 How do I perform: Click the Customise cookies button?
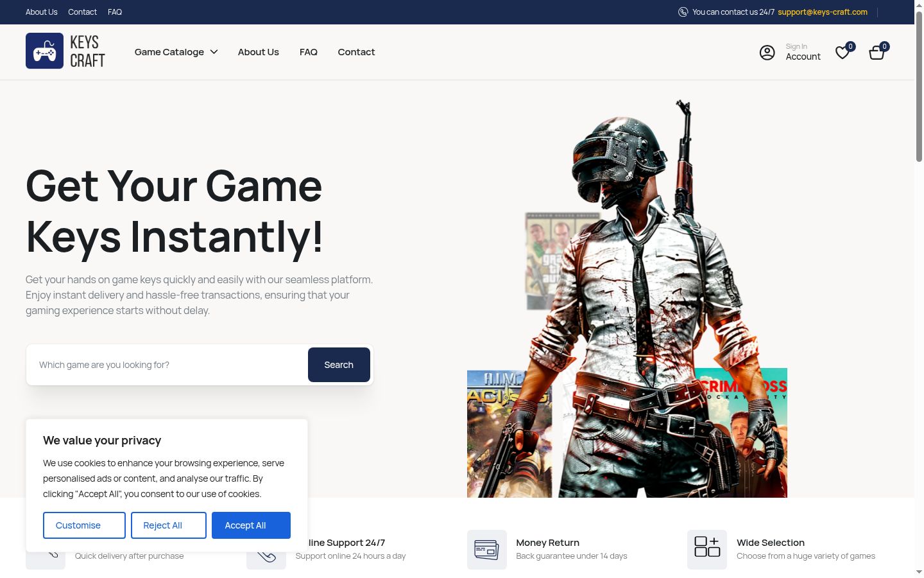tap(84, 525)
